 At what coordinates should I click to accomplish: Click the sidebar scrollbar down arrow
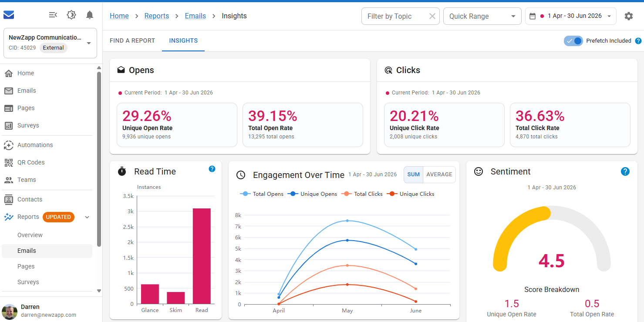[99, 291]
